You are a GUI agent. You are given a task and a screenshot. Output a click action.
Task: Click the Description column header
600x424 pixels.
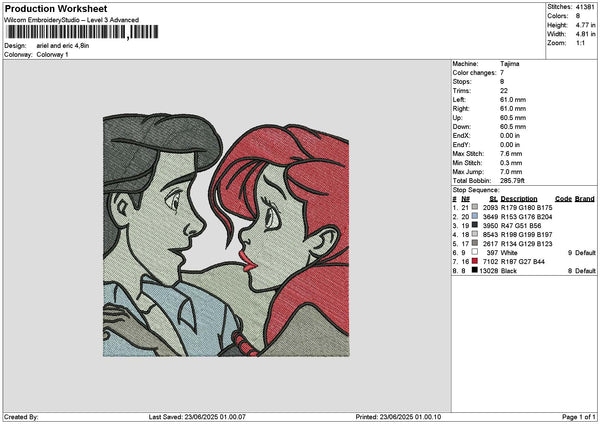click(519, 198)
